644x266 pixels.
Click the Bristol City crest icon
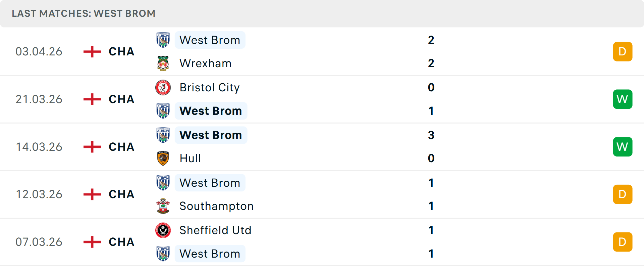163,87
